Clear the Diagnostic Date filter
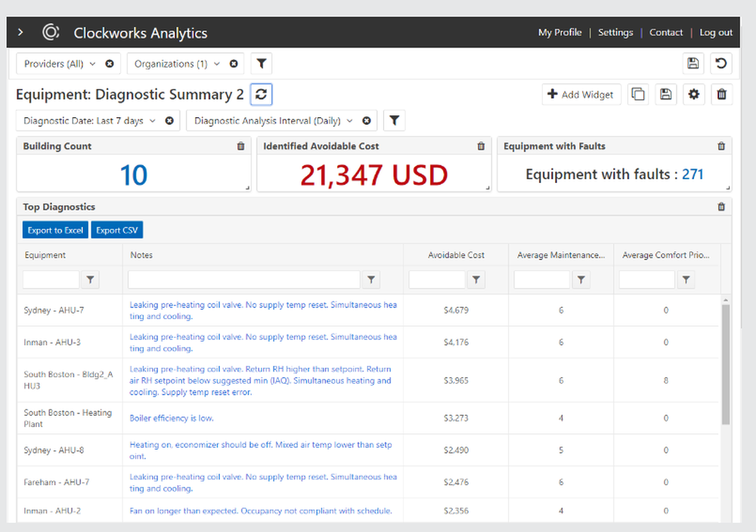 (169, 120)
